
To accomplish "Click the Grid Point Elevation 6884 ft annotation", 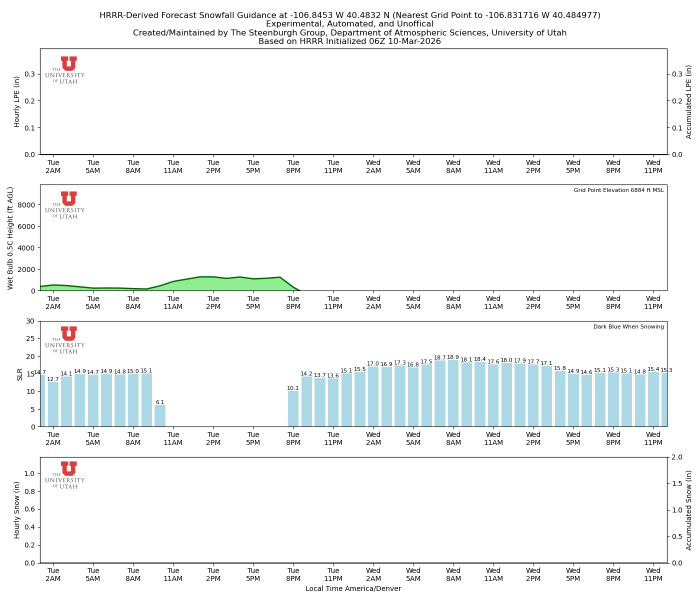I will [618, 190].
